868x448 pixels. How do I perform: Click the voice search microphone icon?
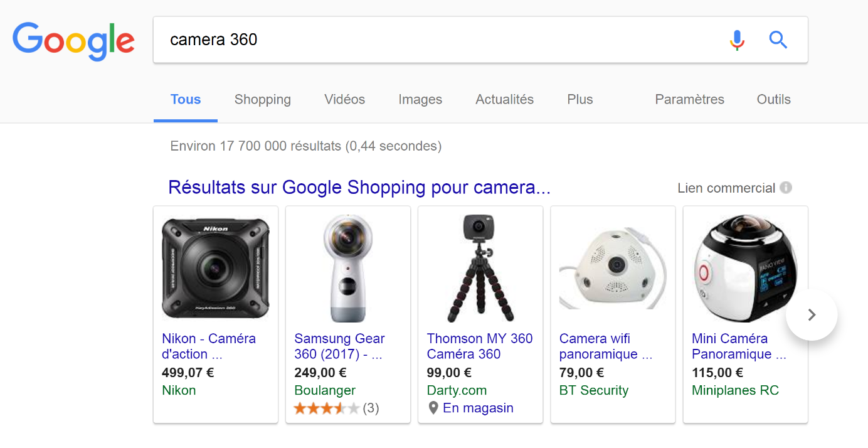click(x=737, y=40)
